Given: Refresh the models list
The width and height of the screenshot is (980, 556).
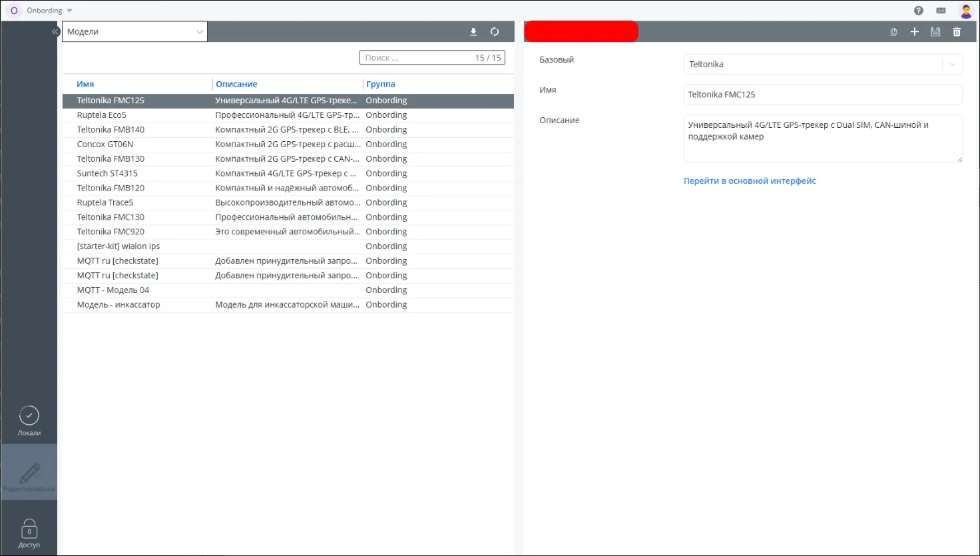Looking at the screenshot, I should point(495,32).
